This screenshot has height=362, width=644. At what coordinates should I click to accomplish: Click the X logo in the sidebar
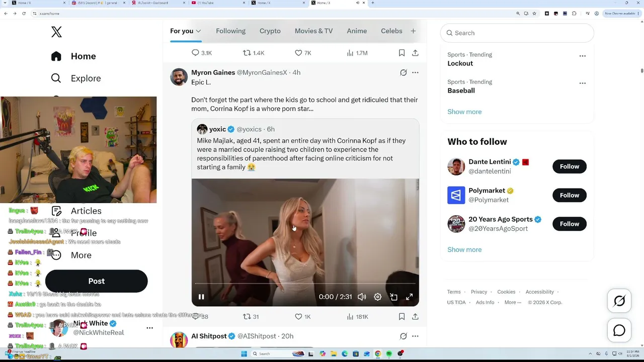[x=56, y=32]
